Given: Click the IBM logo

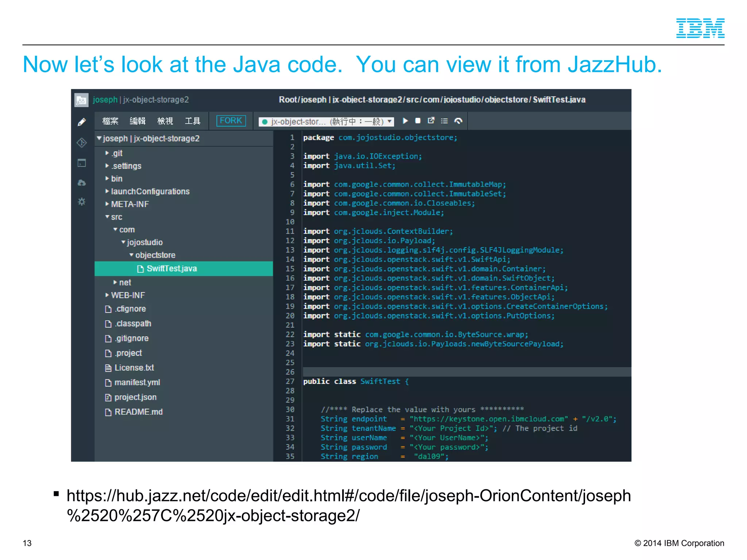Looking at the screenshot, I should pyautogui.click(x=700, y=28).
